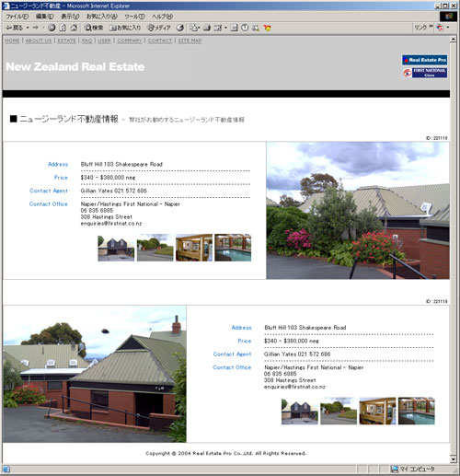Click the First National banner logo
The width and height of the screenshot is (460, 476).
click(x=425, y=73)
